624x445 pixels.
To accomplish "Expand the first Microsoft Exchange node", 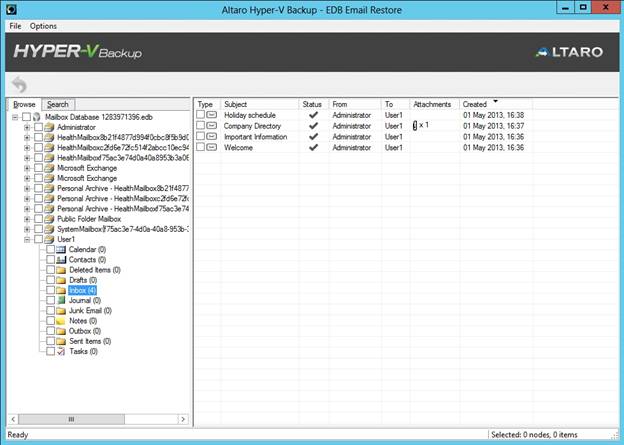I will 27,168.
